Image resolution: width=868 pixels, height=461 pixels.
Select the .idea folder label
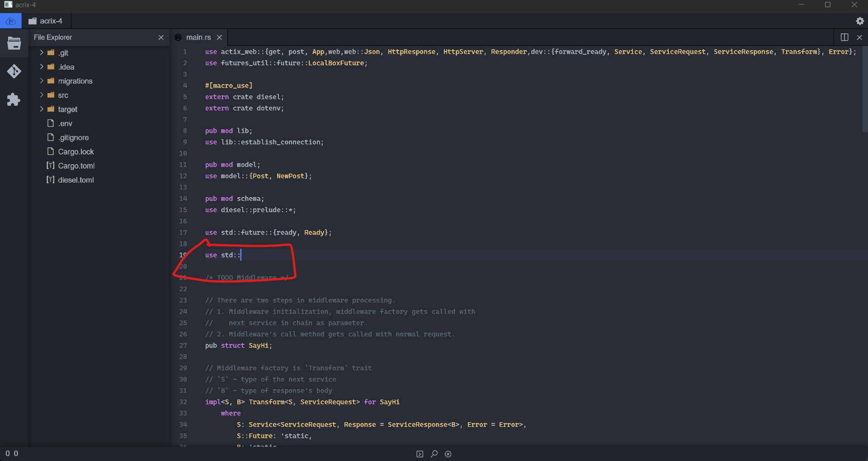coord(66,67)
